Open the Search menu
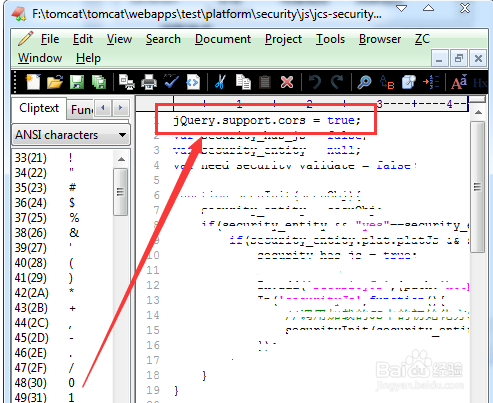 (x=163, y=39)
